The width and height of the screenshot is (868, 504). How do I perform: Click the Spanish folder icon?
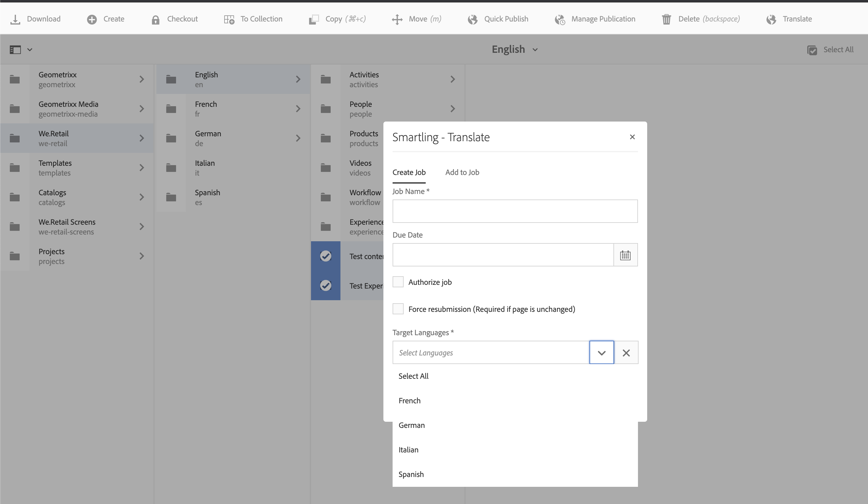point(171,197)
